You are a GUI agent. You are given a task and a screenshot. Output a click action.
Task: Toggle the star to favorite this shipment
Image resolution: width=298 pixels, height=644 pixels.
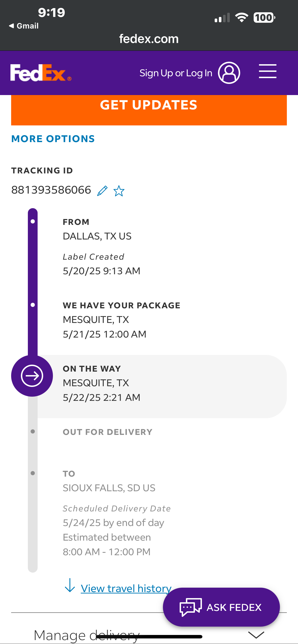click(119, 191)
